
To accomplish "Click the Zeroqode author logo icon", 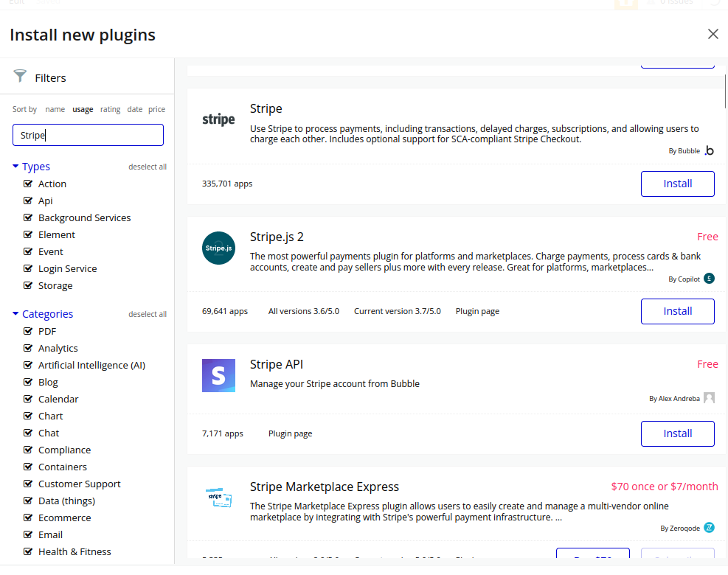I will tap(709, 528).
